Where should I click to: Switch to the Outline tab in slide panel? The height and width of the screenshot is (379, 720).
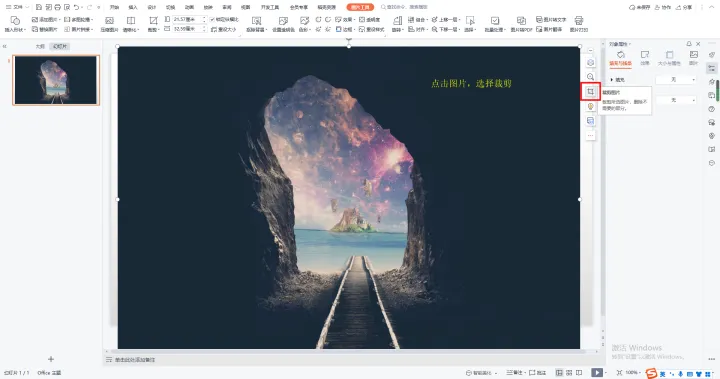click(x=40, y=46)
